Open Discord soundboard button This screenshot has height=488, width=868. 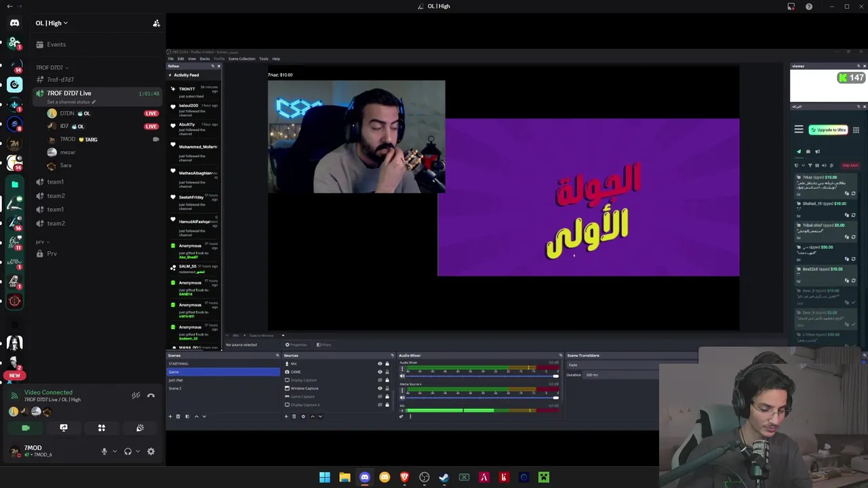[x=140, y=428]
